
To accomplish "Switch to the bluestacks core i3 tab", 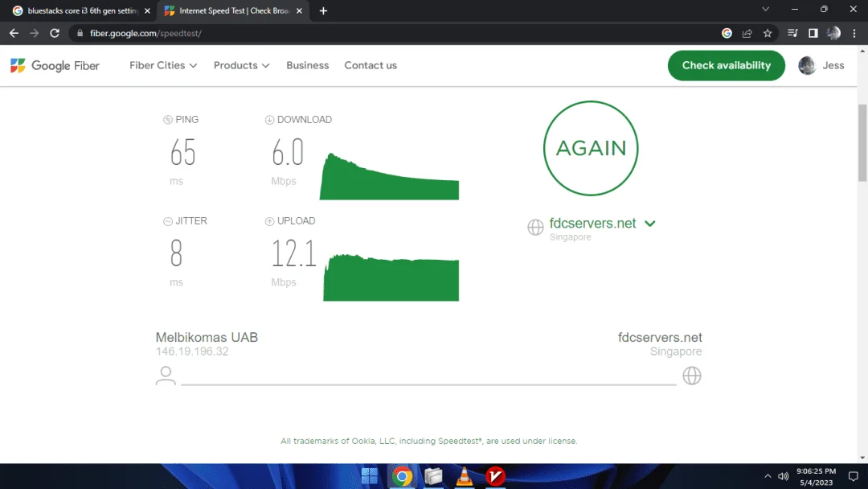I will tap(82, 10).
